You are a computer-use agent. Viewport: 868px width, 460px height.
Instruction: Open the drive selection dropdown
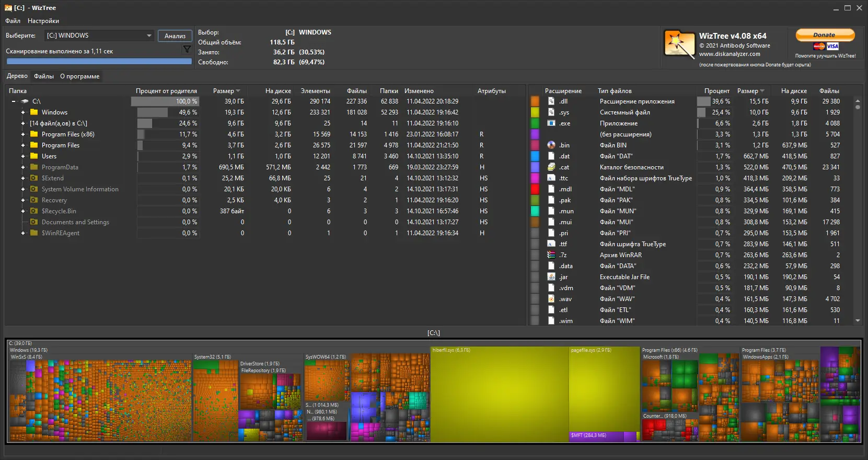[x=149, y=36]
